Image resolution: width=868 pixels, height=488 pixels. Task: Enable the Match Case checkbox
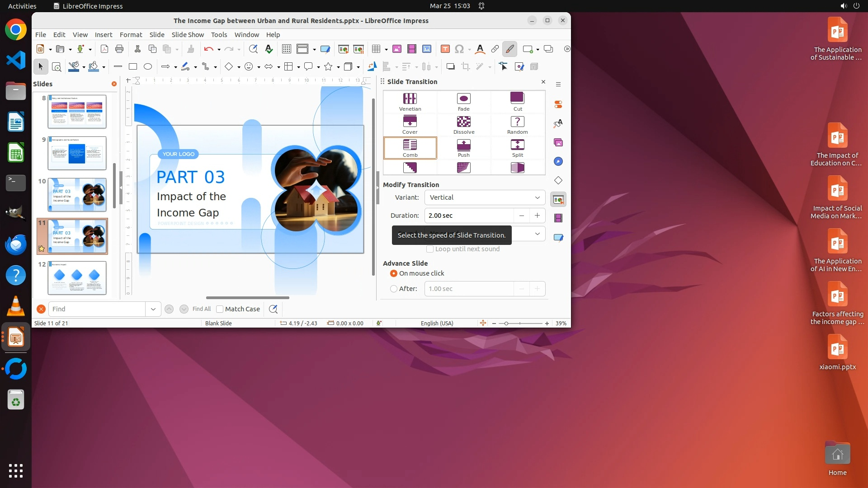point(220,309)
